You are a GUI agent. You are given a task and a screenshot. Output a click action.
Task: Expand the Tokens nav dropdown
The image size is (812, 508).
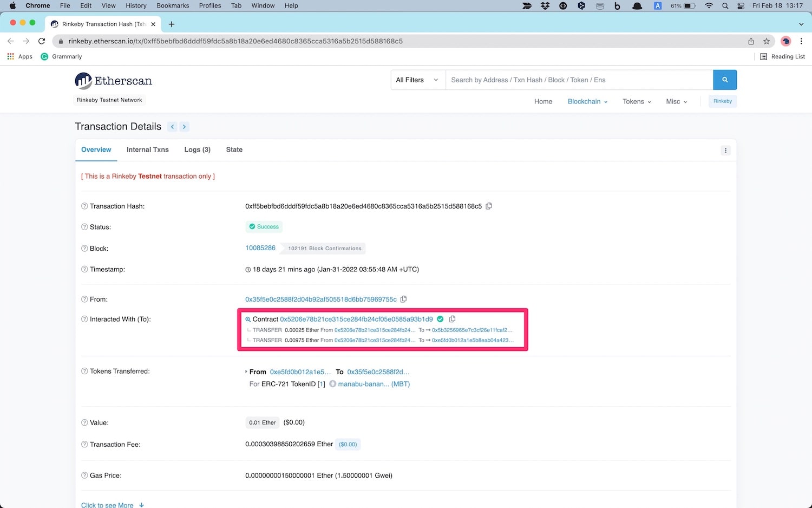[637, 102]
